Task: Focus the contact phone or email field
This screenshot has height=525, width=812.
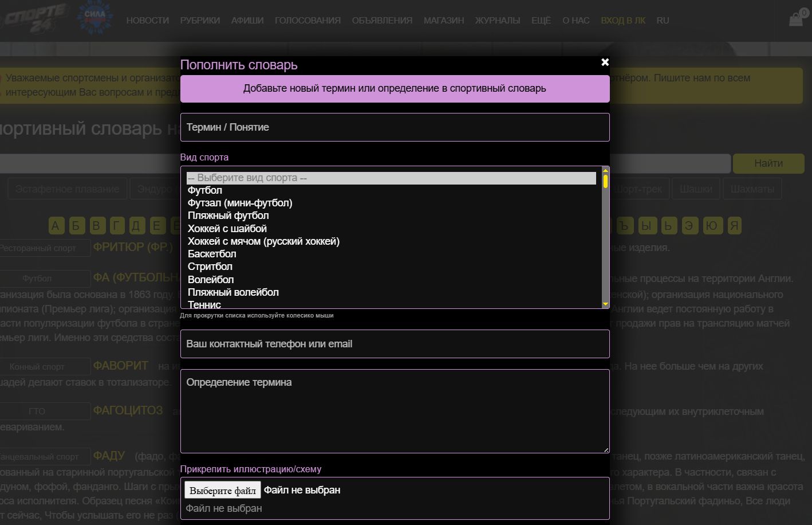Action: tap(395, 344)
